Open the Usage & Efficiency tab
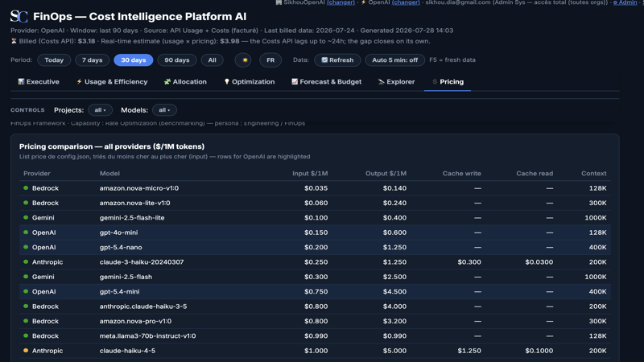The image size is (644, 362). click(112, 82)
